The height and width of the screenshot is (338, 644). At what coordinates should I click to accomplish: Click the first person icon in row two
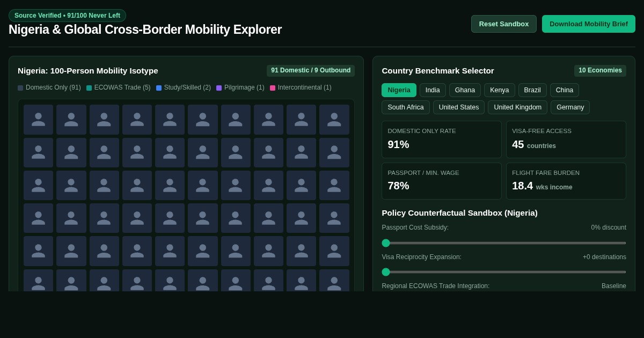pos(38,152)
